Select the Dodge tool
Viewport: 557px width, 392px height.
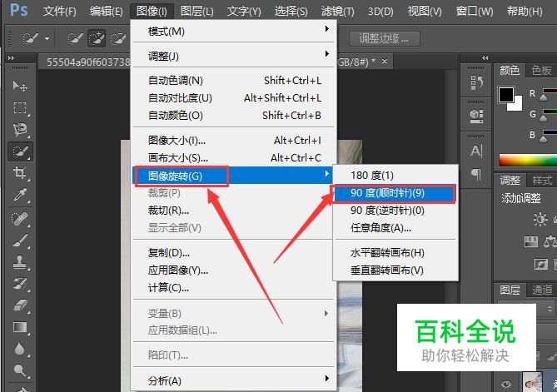click(20, 370)
